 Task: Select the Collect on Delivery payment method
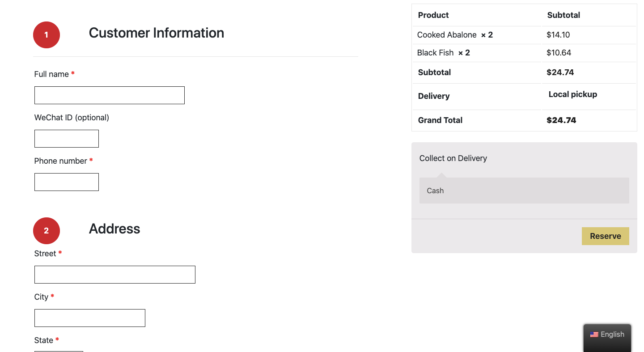(453, 158)
